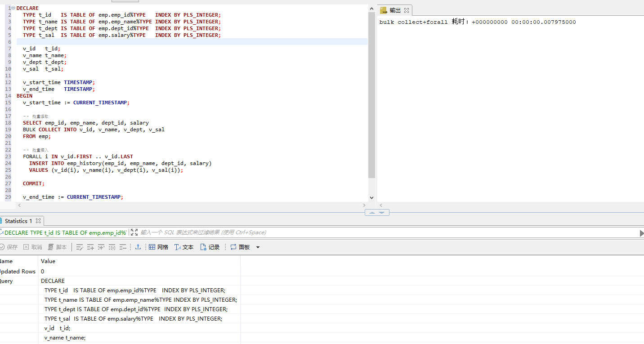Collapse the DECLARE block fold marker on line 1

point(13,8)
